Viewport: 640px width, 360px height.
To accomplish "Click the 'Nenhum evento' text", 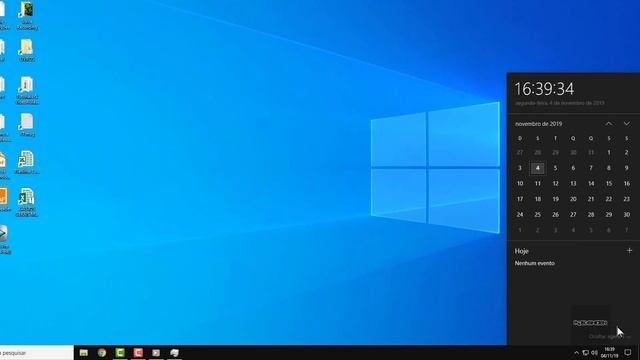I will 535,263.
